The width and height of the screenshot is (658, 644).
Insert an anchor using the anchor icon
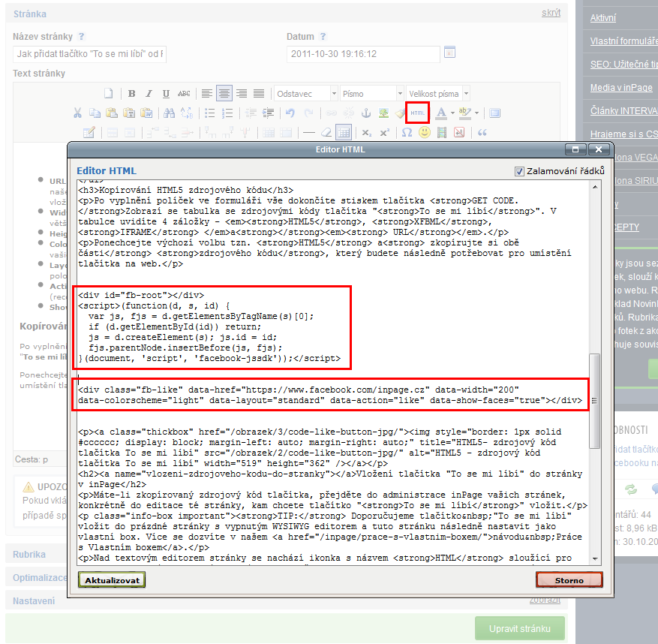click(367, 113)
